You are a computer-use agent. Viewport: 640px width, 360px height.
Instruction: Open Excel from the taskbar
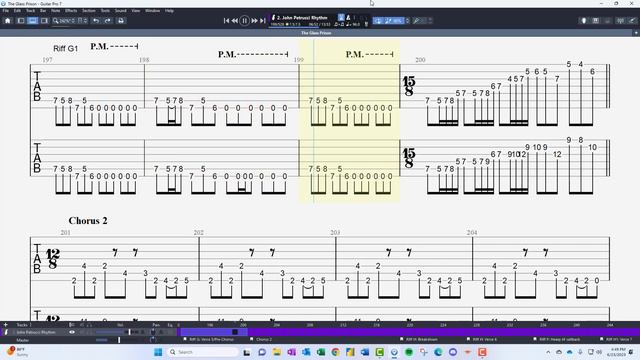coord(321,352)
